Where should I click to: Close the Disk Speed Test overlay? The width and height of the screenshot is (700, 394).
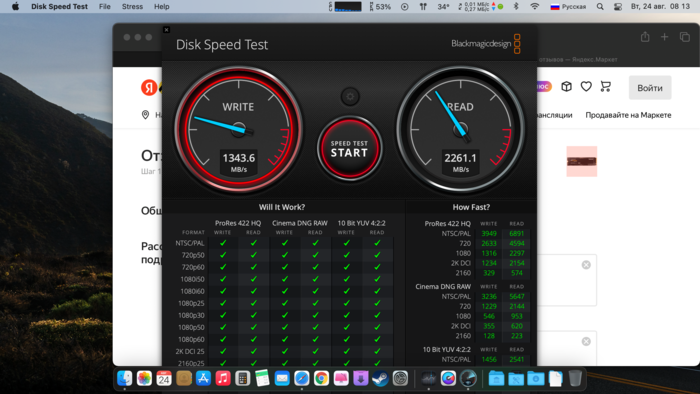coord(166,30)
